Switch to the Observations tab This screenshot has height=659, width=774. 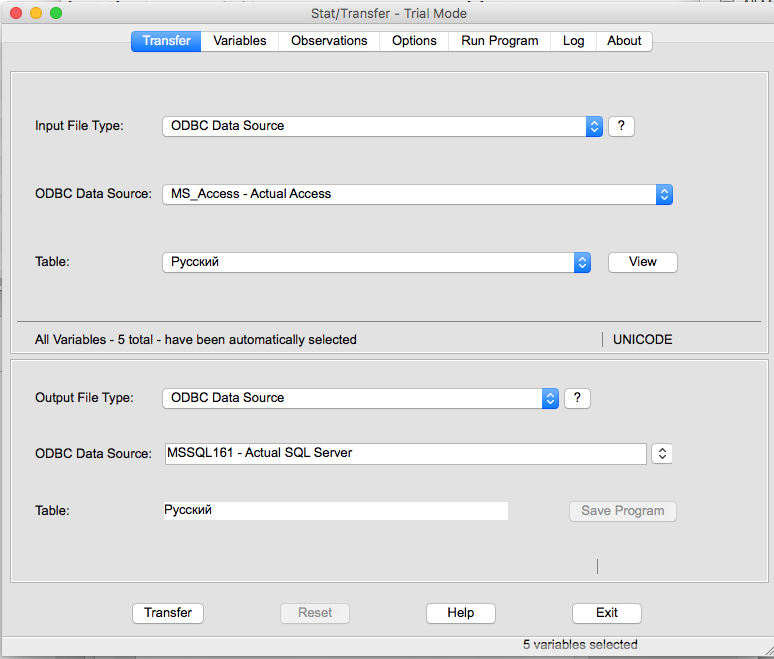329,41
